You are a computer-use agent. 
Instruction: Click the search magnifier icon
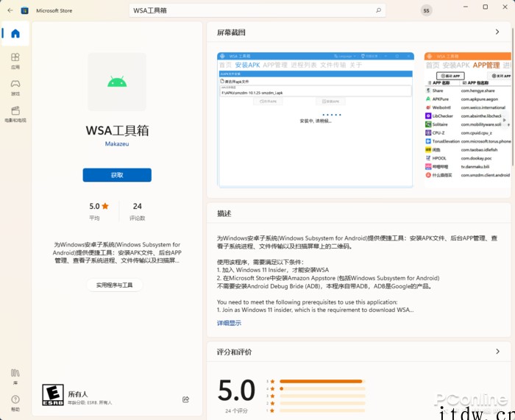coord(378,10)
